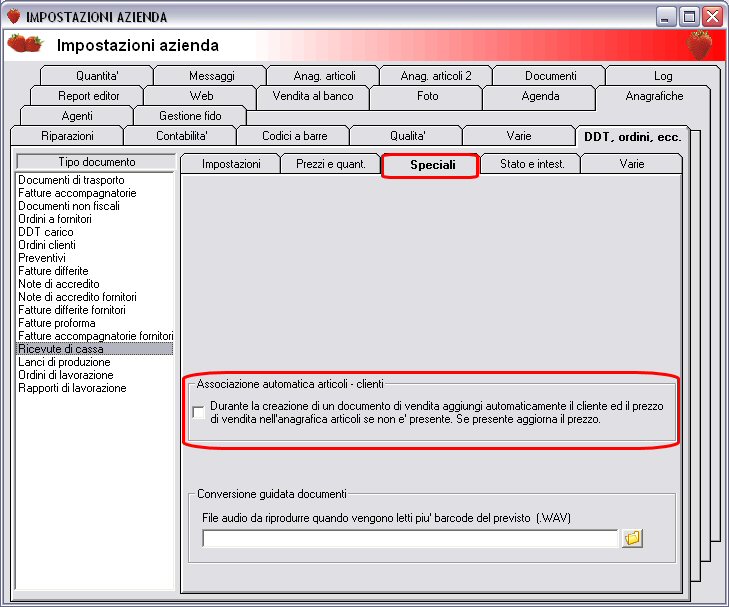Enable automatic article-client association checkbox
The height and width of the screenshot is (607, 729).
point(199,412)
